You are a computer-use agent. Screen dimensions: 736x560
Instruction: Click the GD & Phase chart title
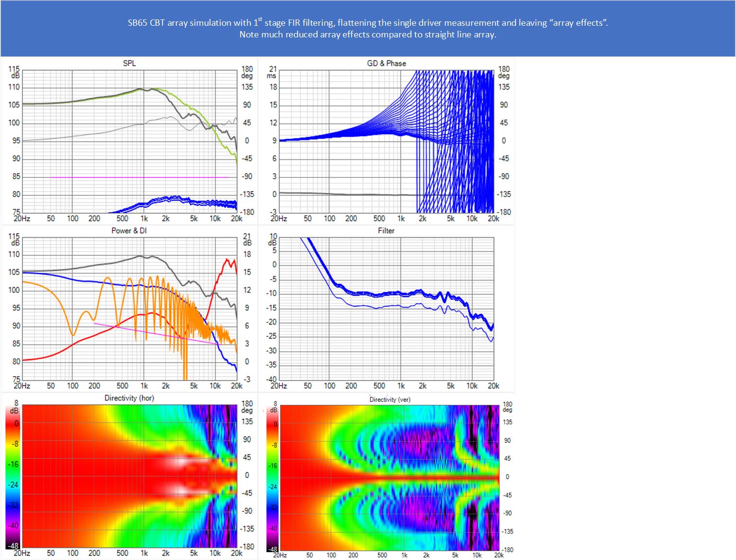(386, 63)
